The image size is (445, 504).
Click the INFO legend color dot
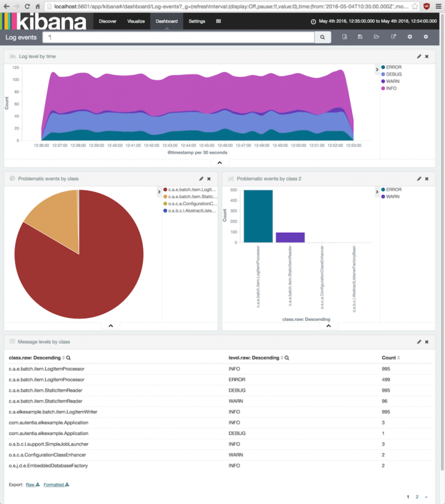tap(383, 88)
